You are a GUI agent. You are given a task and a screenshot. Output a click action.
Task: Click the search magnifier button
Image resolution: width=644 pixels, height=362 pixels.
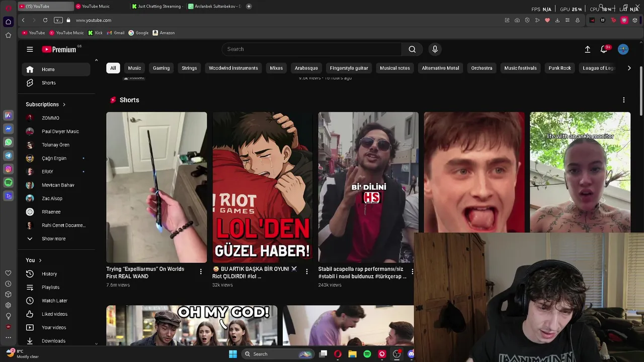click(x=412, y=49)
